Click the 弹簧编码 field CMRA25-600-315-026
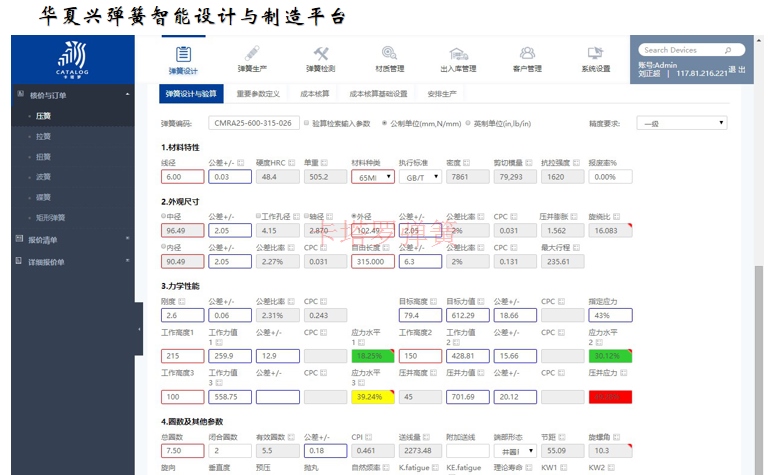Screen dimensions: 772x475 click(254, 123)
